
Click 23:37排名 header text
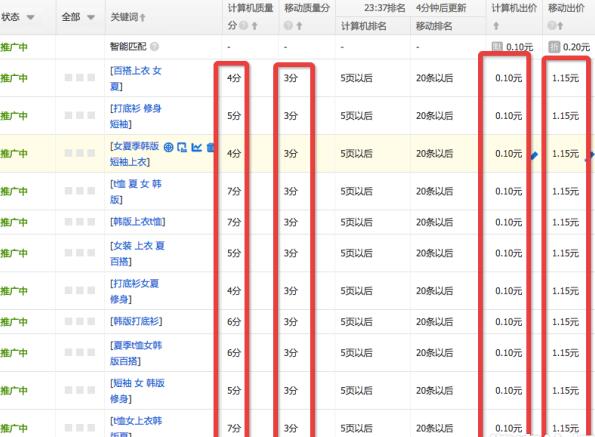(x=384, y=8)
